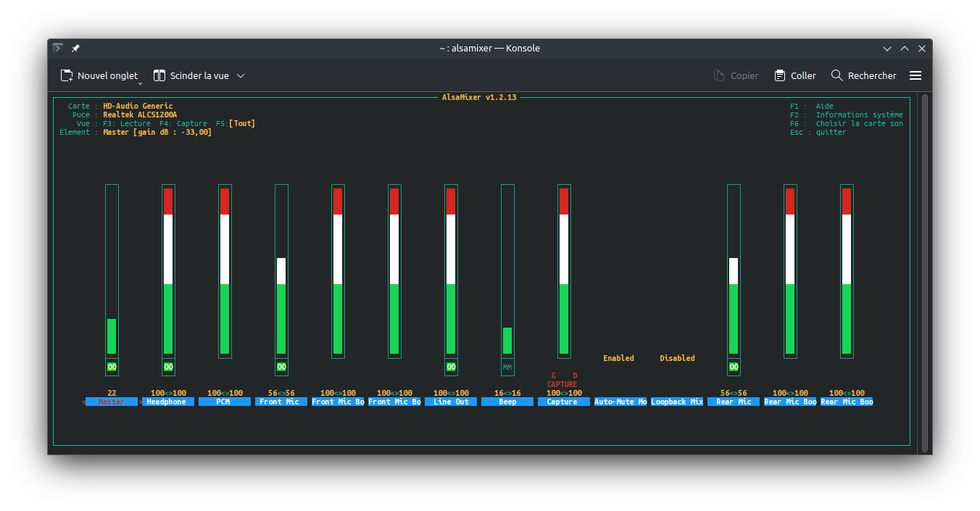Image resolution: width=980 pixels, height=511 pixels.
Task: Click the Konsole app icon in title bar
Action: point(59,49)
